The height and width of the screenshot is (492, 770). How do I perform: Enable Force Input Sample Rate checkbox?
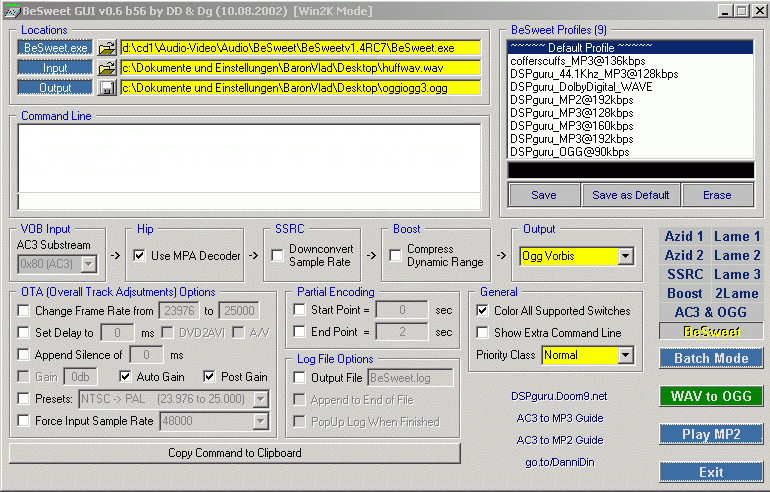(23, 420)
